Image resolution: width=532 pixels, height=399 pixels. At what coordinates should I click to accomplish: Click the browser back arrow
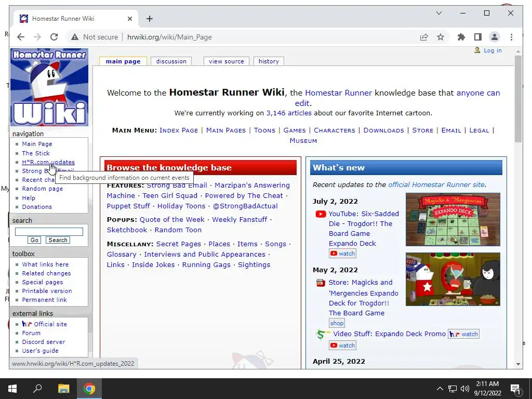point(21,37)
